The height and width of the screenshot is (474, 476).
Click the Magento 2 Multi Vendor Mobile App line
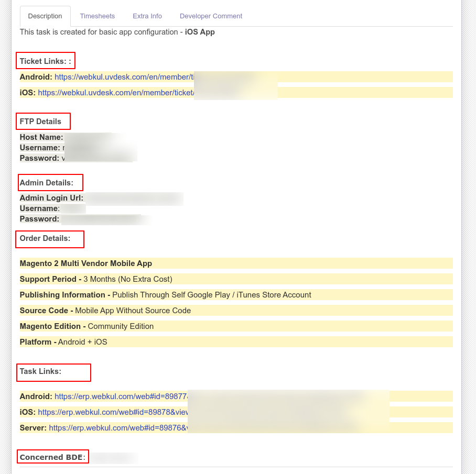click(86, 263)
